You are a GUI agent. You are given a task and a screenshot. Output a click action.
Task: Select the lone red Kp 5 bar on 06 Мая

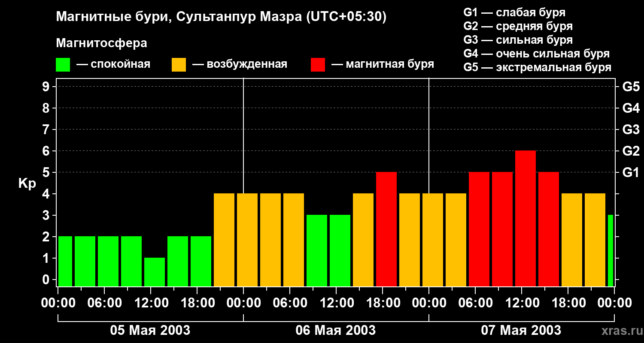click(386, 229)
